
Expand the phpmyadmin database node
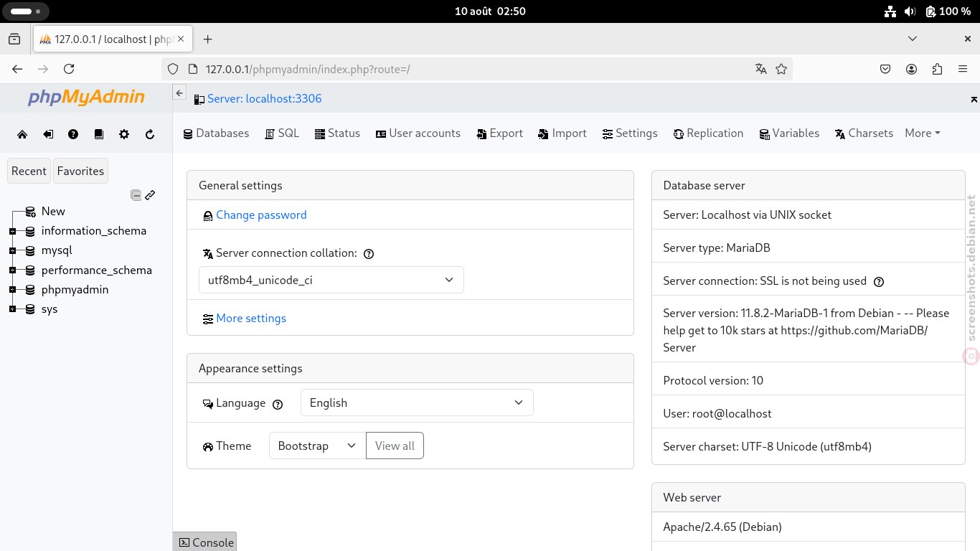click(12, 290)
